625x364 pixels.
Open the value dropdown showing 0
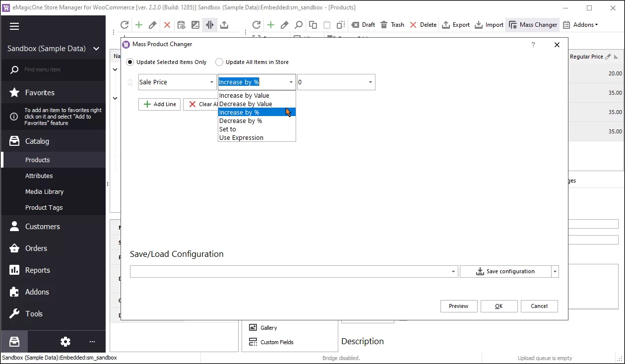pyautogui.click(x=370, y=82)
